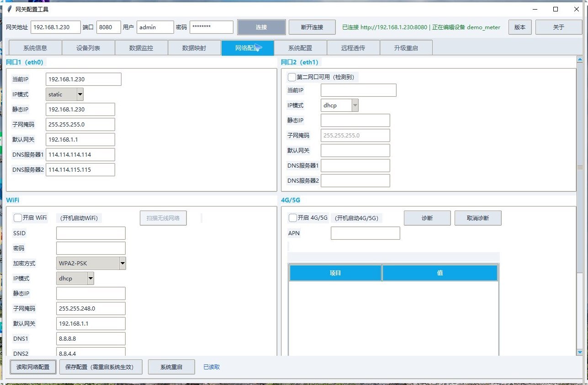This screenshot has width=588, height=385.
Task: Click the eth0 静态IP input field
Action: [80, 110]
